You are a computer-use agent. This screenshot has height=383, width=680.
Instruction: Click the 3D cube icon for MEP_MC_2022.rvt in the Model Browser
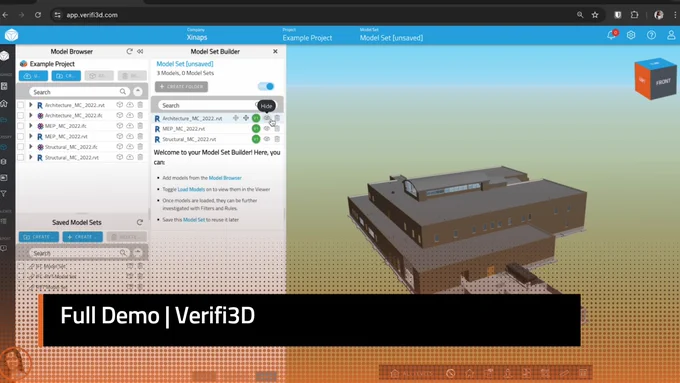click(x=120, y=136)
